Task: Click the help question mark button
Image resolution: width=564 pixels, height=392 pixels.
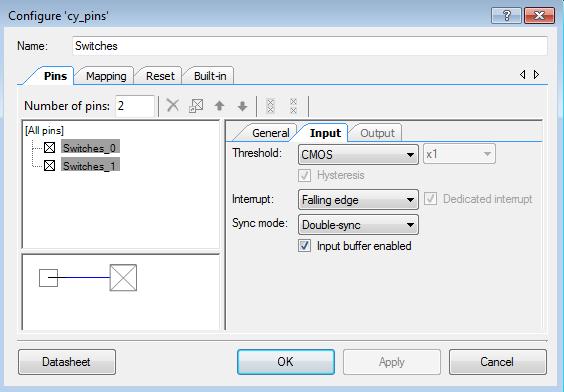Action: 506,15
